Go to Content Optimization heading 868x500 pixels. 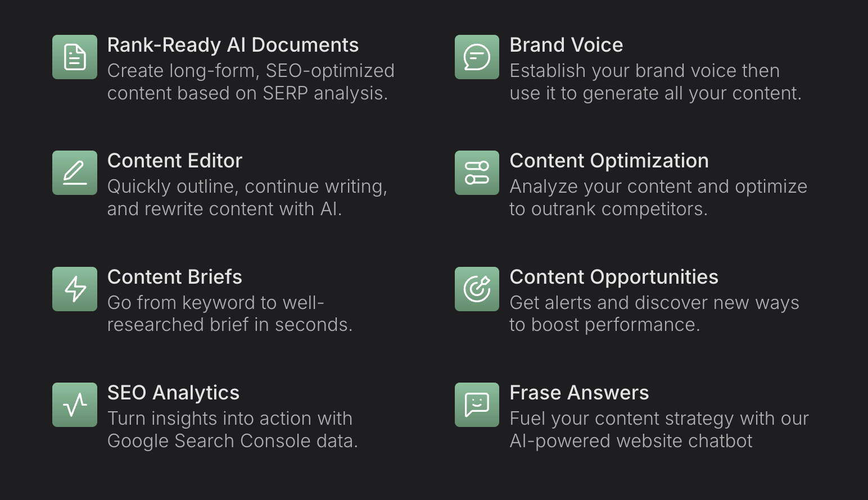[x=609, y=161]
